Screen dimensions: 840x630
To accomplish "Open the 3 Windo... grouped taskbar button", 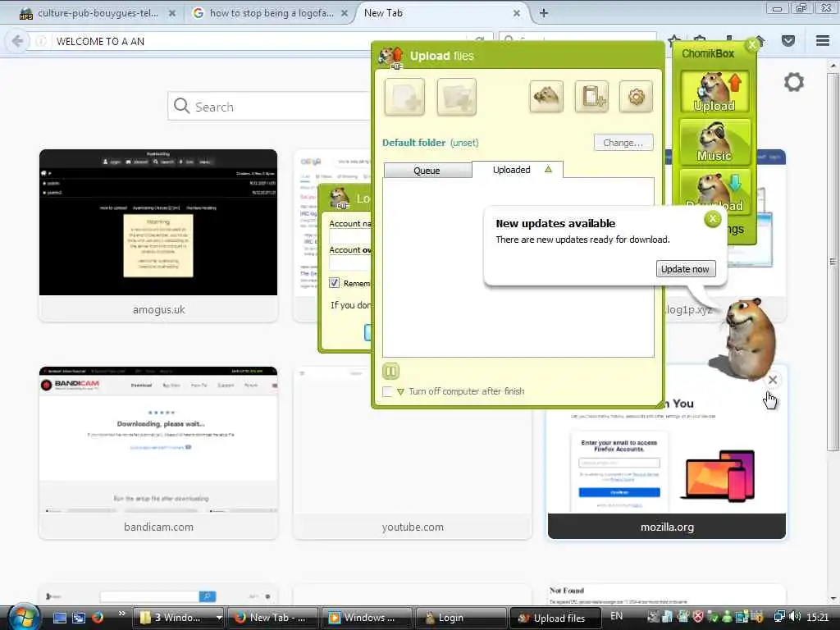I will 178,618.
